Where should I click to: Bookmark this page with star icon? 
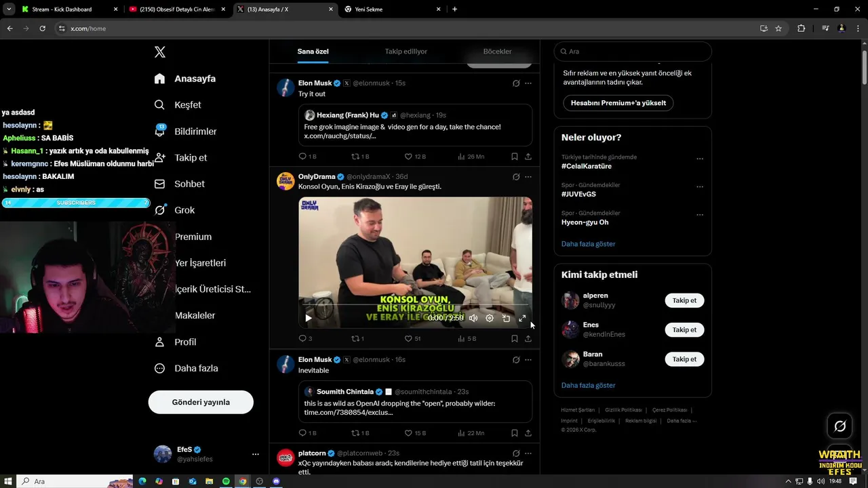click(778, 28)
